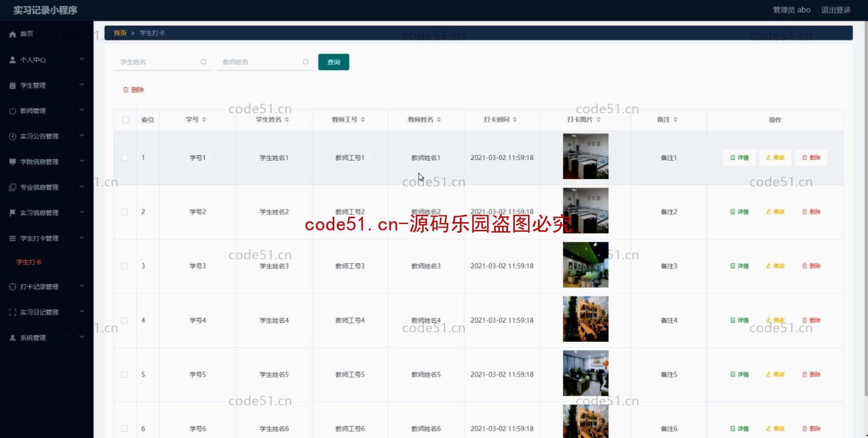Sort by 教师姓名 column arrows
The height and width of the screenshot is (438, 868).
[439, 119]
